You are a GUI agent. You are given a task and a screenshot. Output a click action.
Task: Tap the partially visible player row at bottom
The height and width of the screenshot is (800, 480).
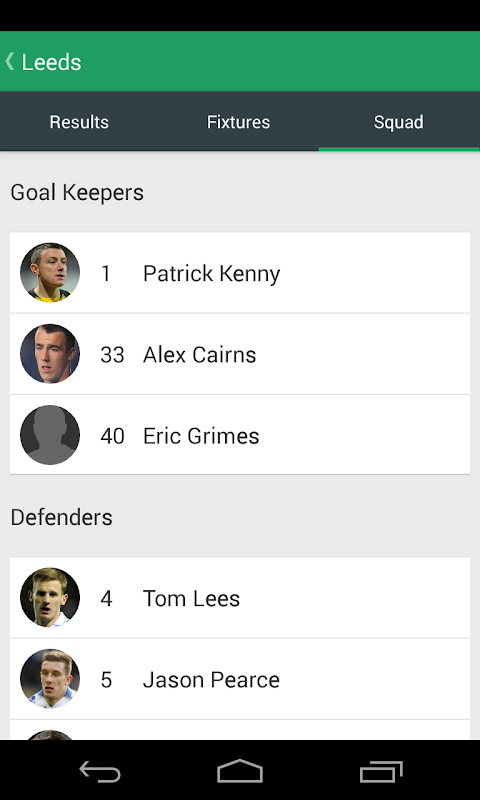(x=240, y=730)
